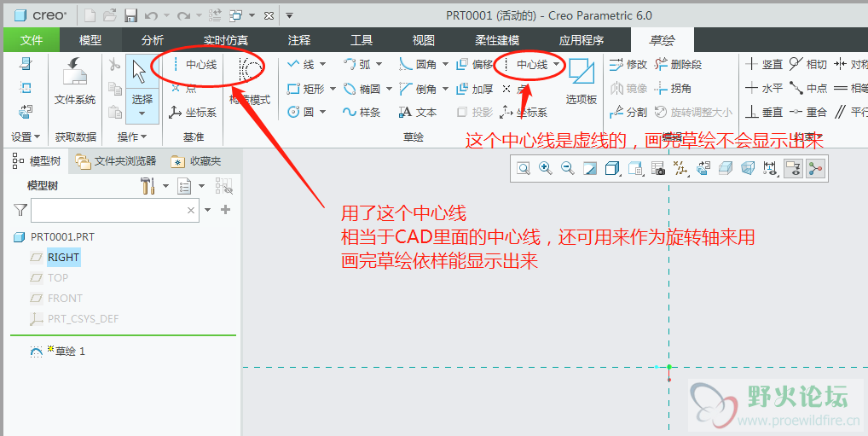Screen dimensions: 868x436
Task: Open the 选择 select dropdown arrow
Action: (142, 113)
